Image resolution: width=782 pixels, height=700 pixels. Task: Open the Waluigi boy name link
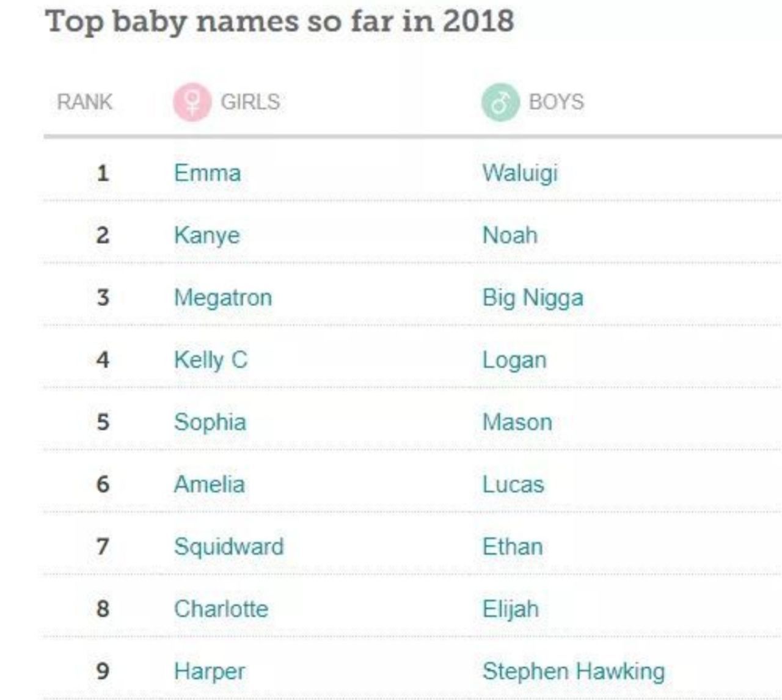coord(520,173)
